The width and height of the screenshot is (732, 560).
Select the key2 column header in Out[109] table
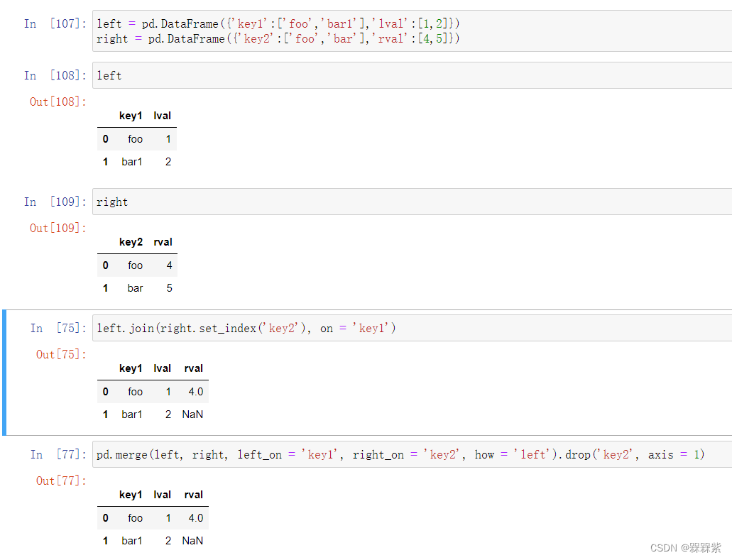[131, 242]
